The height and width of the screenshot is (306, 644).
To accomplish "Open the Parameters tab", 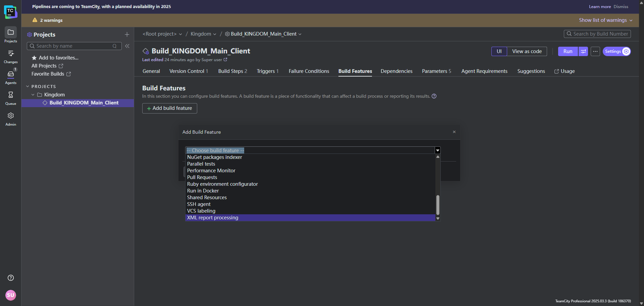I will 436,71.
